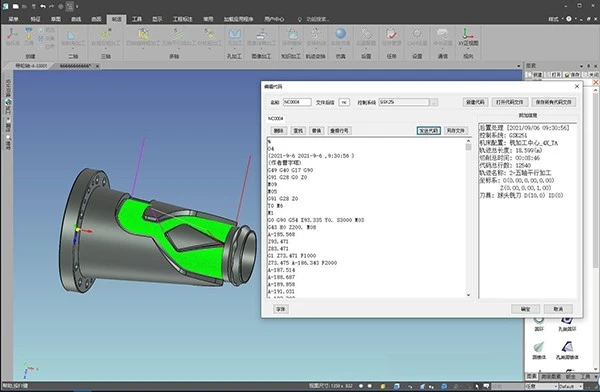Cancel the dialog with the 取消 button

pos(558,309)
